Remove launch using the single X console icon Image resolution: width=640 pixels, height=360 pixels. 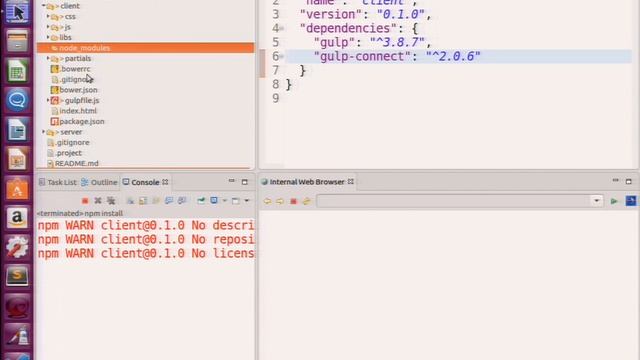[x=98, y=201]
